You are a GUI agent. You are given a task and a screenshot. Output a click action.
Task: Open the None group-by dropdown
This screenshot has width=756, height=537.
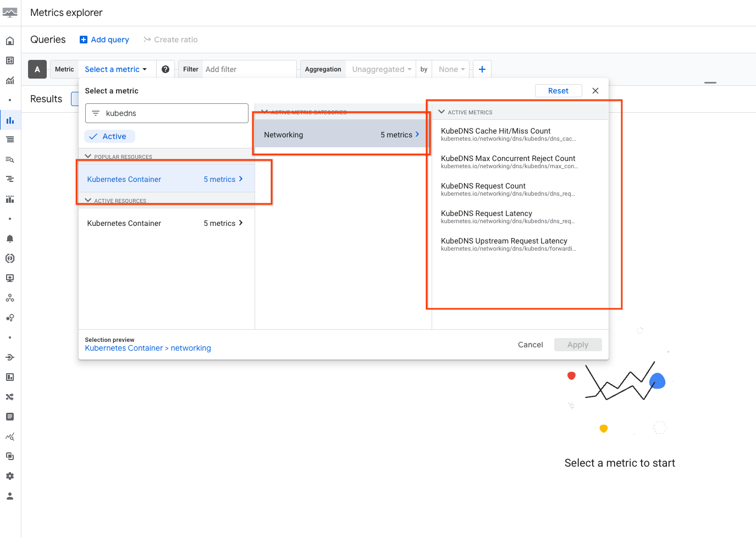452,69
